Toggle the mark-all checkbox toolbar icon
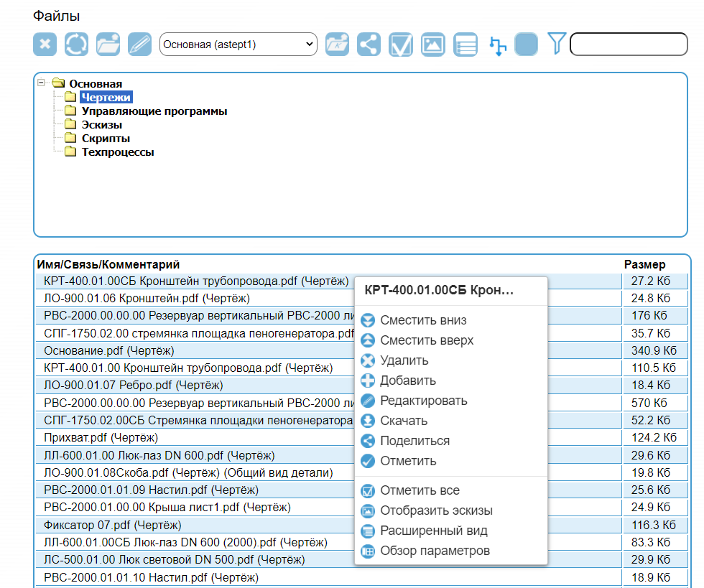Viewport: 704px width, 588px height. coord(401,44)
